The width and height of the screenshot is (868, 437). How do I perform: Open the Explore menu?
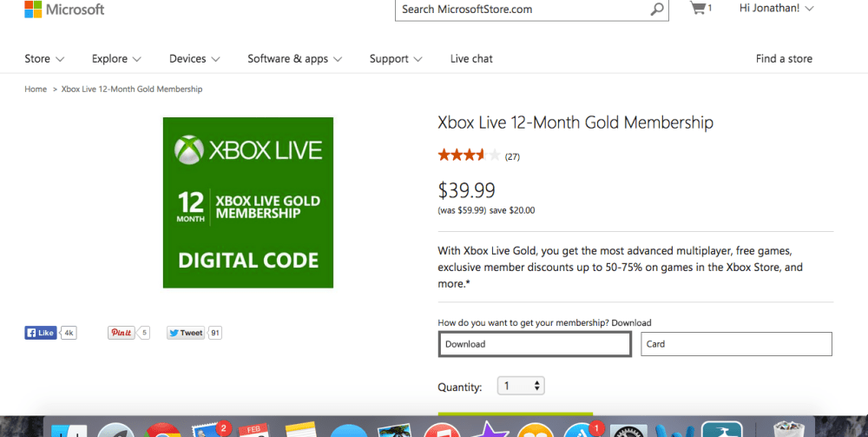tap(116, 59)
